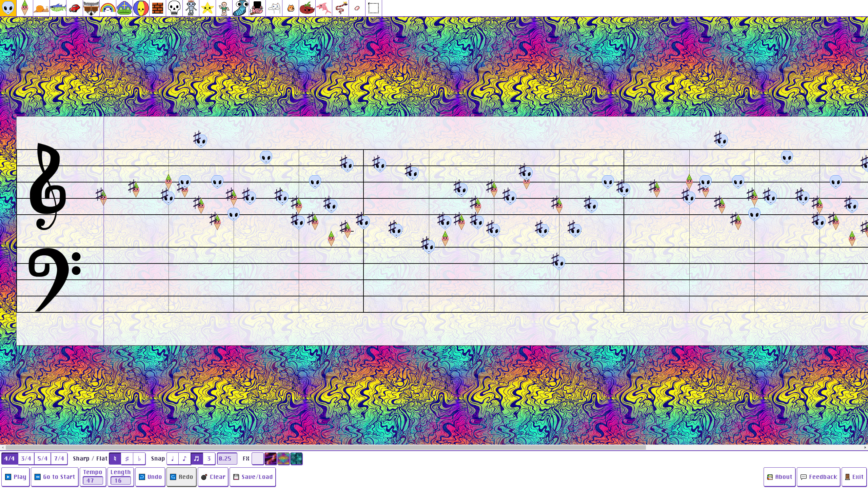Clear the entire composition
The height and width of the screenshot is (488, 868).
(x=213, y=476)
